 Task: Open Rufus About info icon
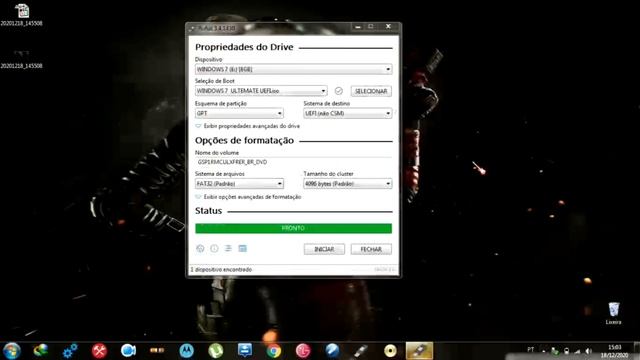pyautogui.click(x=214, y=248)
